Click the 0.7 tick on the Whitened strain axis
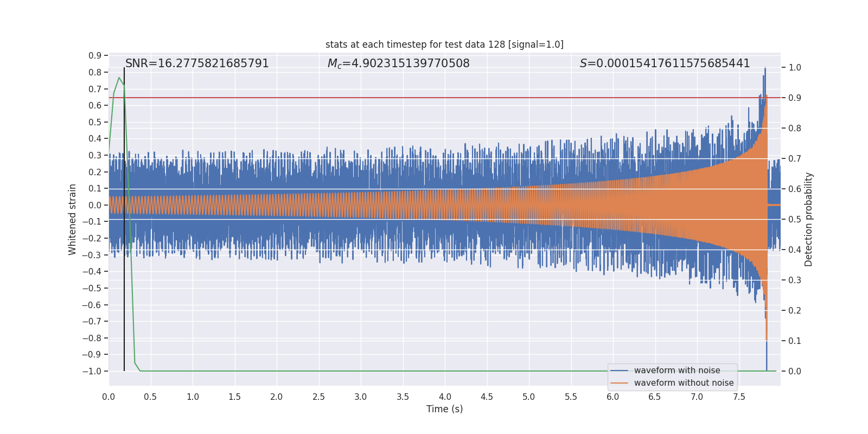Viewport: 868px width, 434px height. [x=95, y=89]
